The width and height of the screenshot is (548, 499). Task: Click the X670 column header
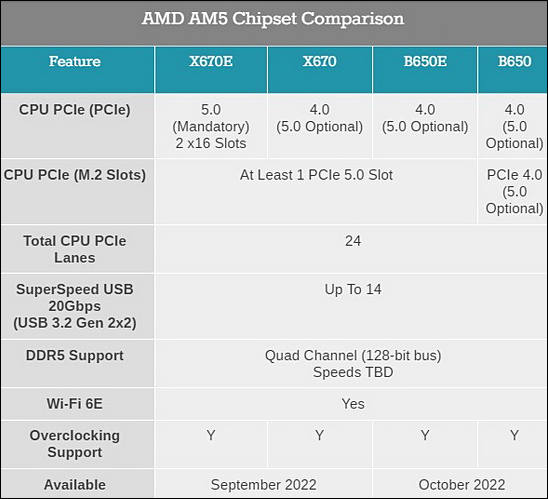(319, 62)
